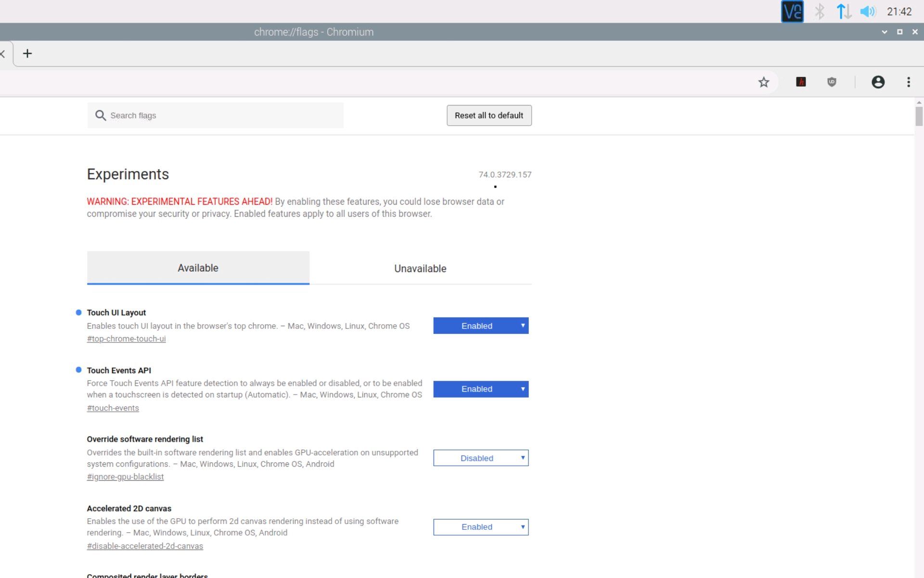Click the Touch Events API heading
This screenshot has height=578, width=924.
point(119,370)
